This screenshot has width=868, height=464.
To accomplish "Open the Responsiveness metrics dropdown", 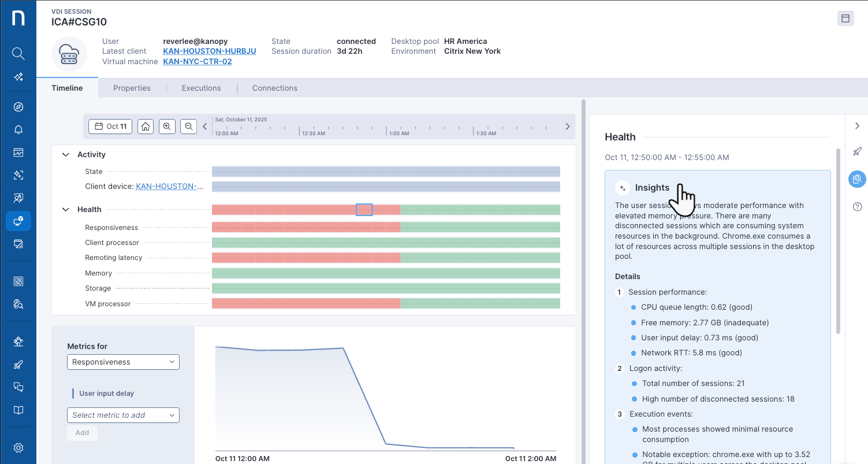I will tap(123, 362).
